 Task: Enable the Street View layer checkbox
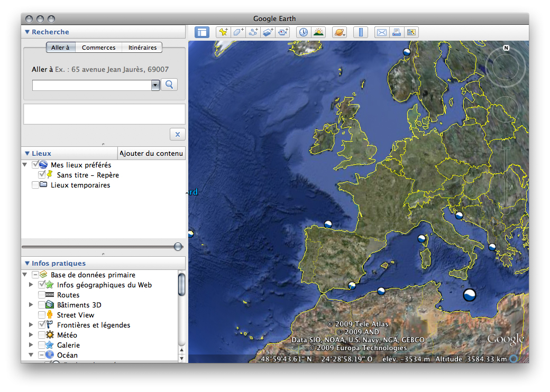click(x=42, y=315)
